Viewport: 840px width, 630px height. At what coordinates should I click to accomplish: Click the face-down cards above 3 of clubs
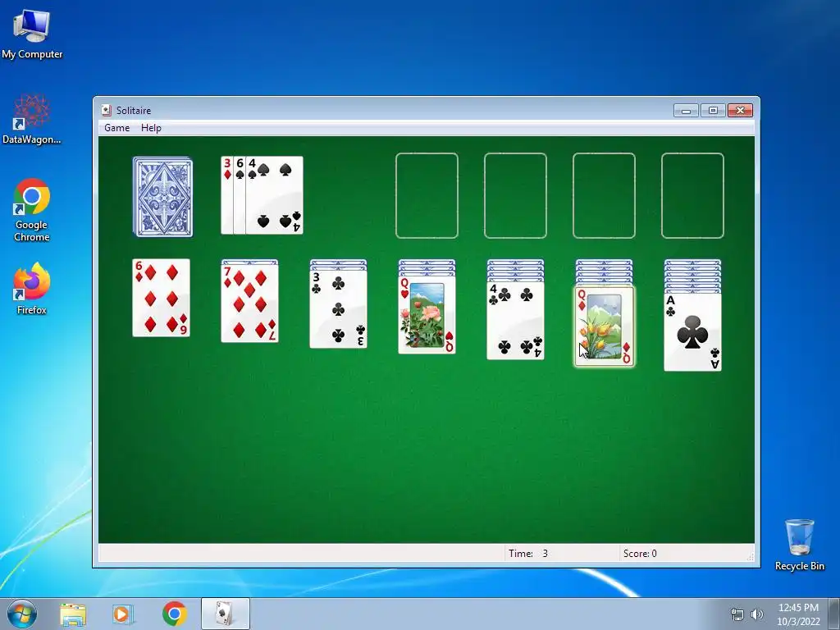(x=339, y=264)
